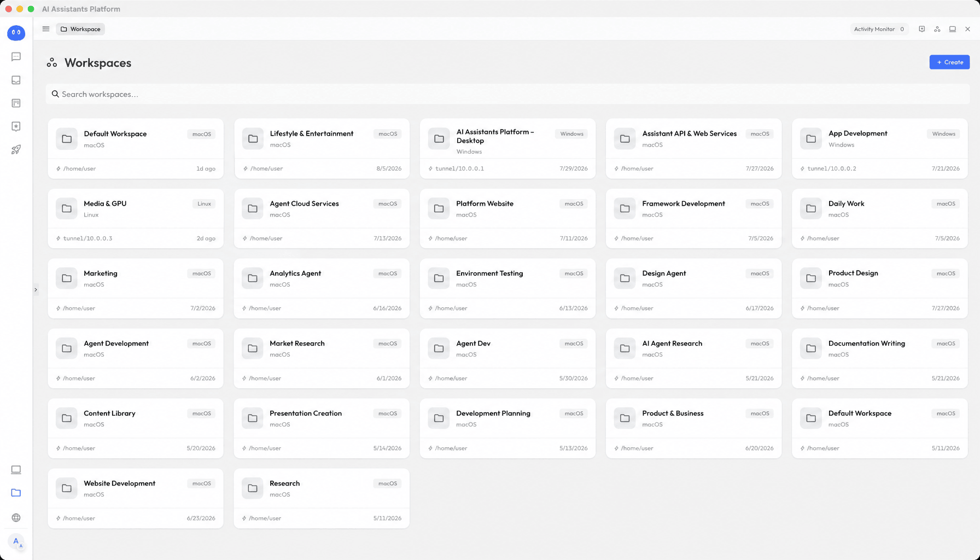The image size is (980, 560).
Task: Expand the collapsed left sidebar arrow
Action: coord(36,290)
